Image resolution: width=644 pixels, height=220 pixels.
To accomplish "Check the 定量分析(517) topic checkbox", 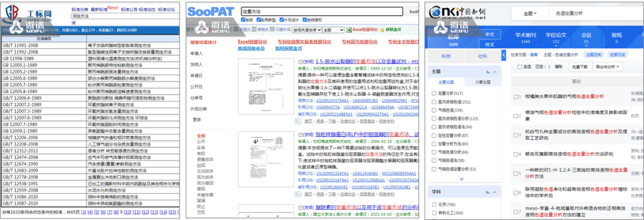I will (x=434, y=93).
